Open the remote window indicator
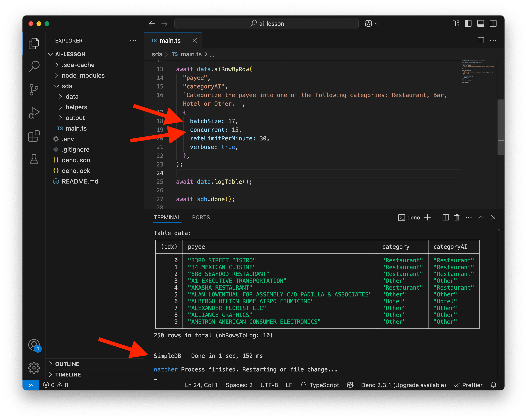Viewport: 527px width, 420px height. [x=30, y=385]
